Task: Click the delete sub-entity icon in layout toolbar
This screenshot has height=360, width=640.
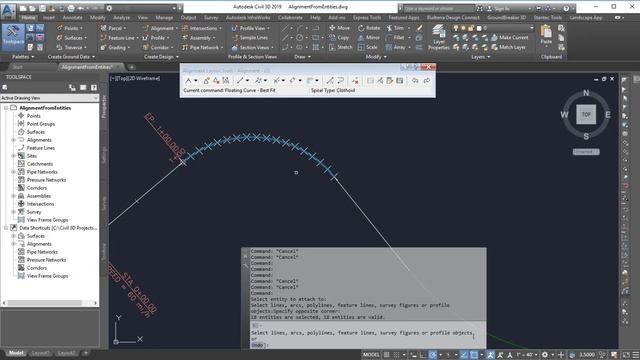Action: pyautogui.click(x=355, y=80)
